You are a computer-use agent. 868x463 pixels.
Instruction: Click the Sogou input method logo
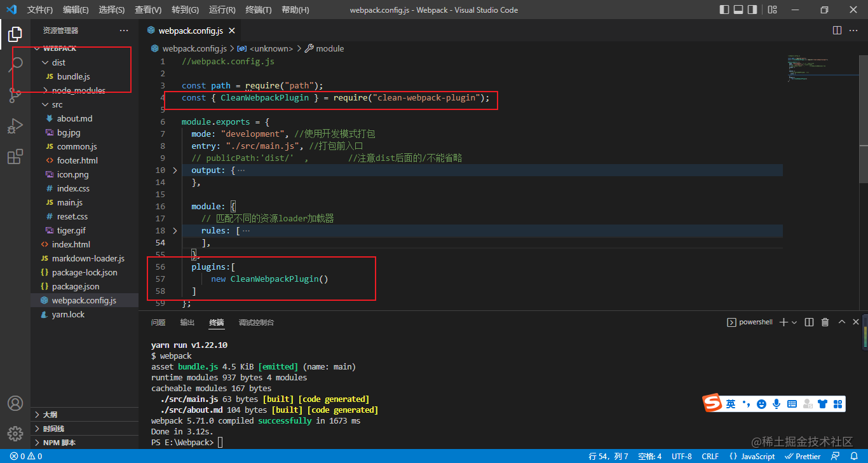point(713,403)
